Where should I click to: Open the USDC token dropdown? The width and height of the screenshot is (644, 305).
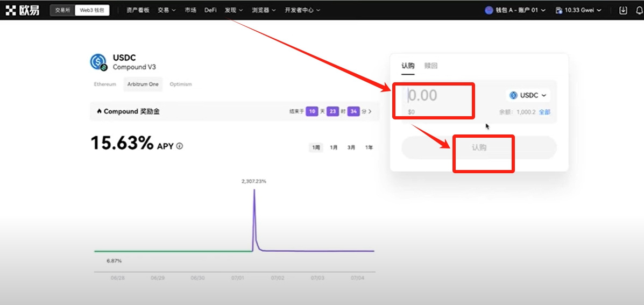(x=528, y=95)
